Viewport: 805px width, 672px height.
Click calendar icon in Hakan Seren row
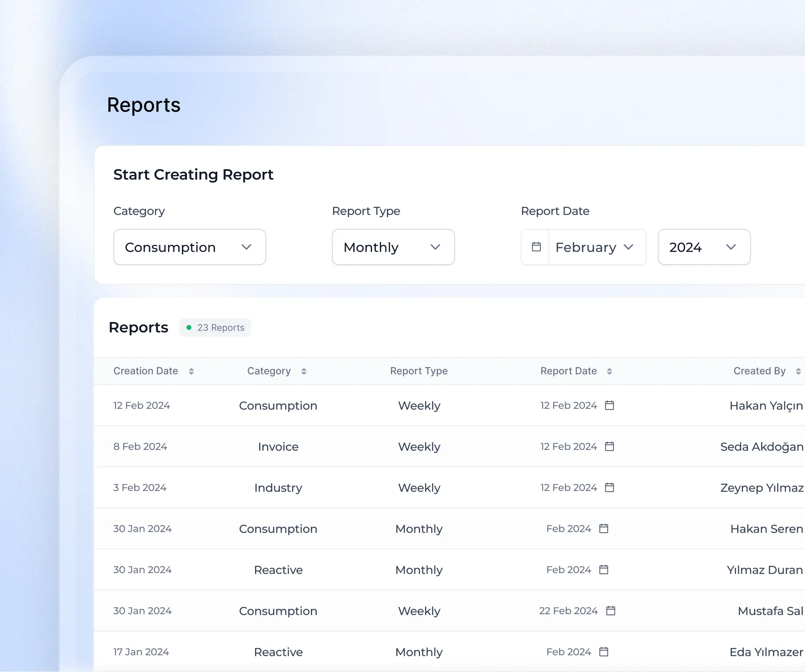[604, 529]
